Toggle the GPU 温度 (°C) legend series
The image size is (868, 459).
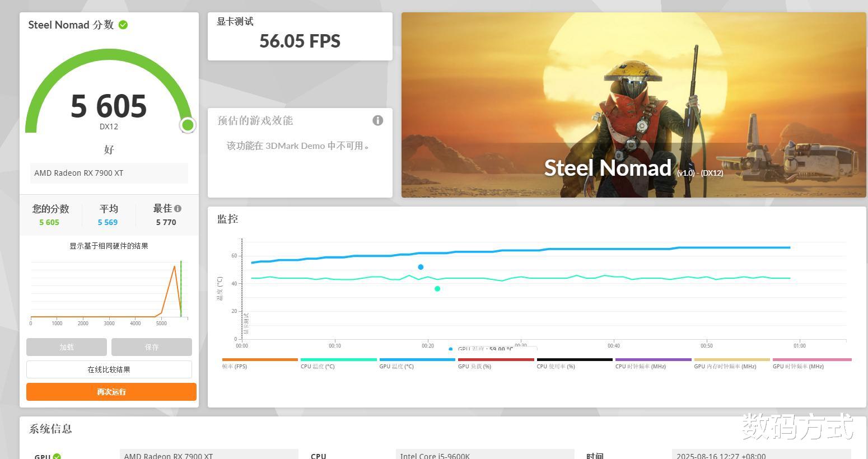tap(417, 363)
